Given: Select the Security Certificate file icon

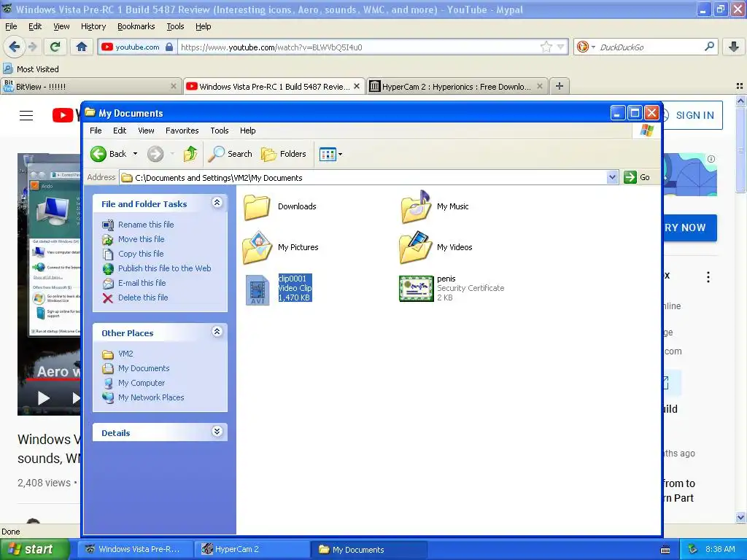Looking at the screenshot, I should (x=416, y=289).
